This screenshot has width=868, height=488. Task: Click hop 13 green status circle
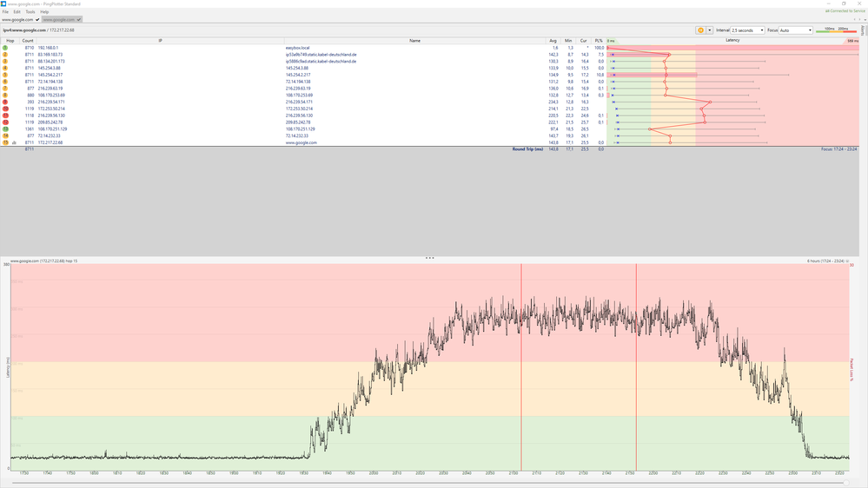pyautogui.click(x=5, y=129)
